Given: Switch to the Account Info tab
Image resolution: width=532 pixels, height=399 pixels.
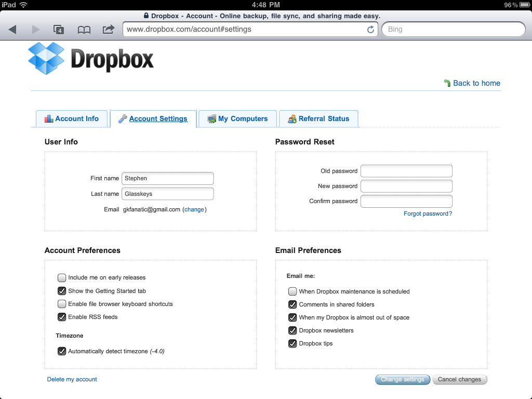Looking at the screenshot, I should [x=72, y=118].
